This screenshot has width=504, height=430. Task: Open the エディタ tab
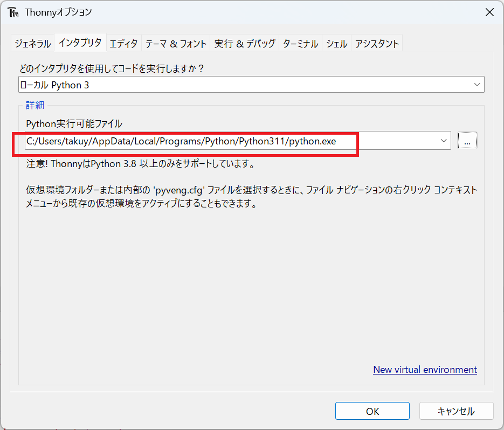(x=124, y=44)
